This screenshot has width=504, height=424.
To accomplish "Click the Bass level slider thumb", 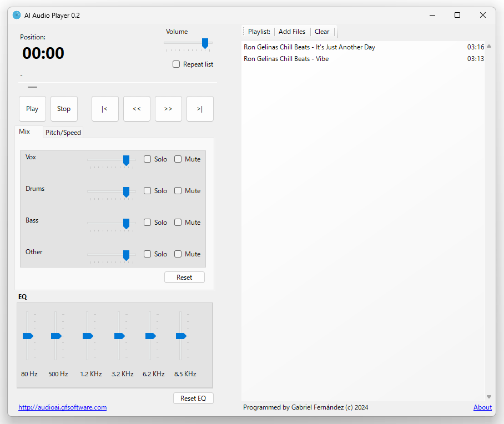I will 127,224.
